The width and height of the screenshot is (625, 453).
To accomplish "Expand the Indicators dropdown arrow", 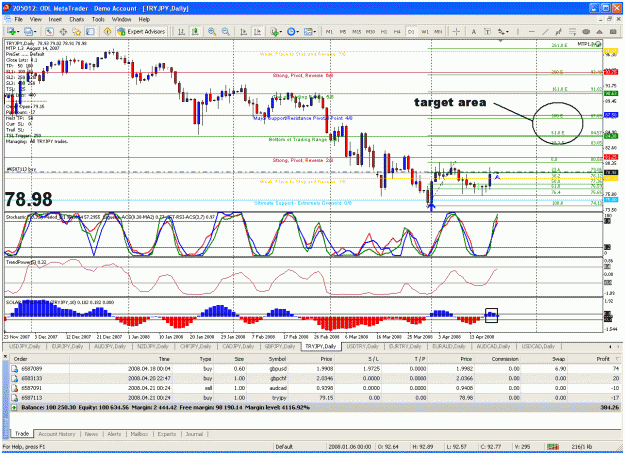I will coord(281,32).
